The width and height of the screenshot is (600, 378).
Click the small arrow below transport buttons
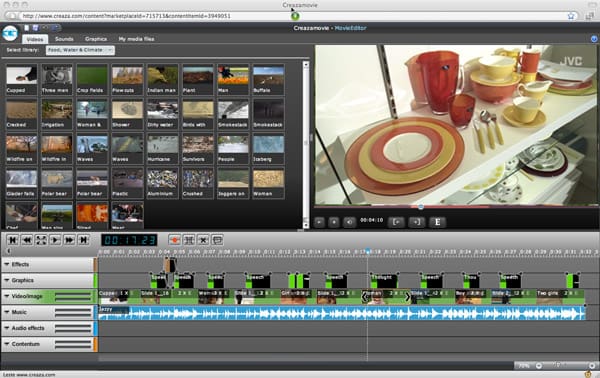(x=8, y=251)
